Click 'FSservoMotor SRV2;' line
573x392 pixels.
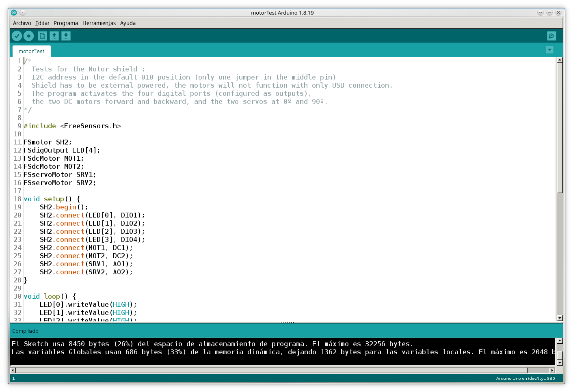60,183
